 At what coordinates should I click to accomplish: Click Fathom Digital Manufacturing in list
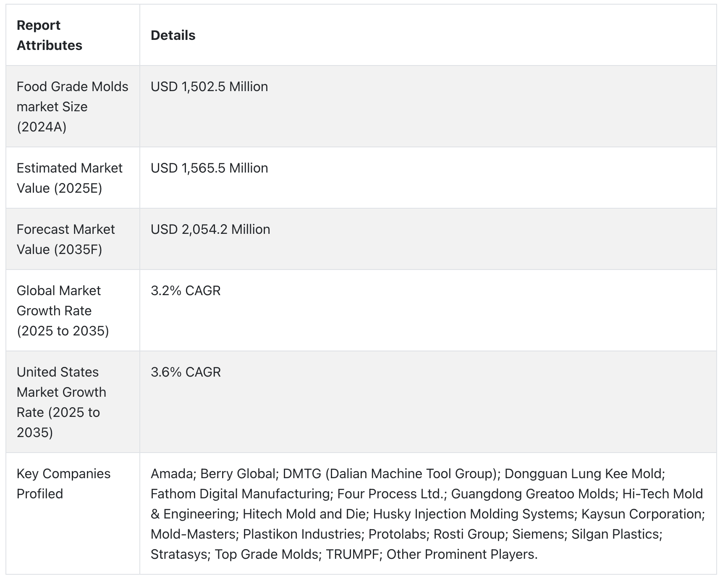tap(240, 494)
